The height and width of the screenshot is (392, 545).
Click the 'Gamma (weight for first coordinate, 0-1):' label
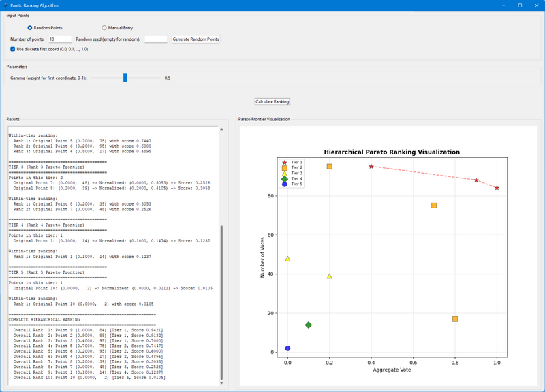point(48,78)
